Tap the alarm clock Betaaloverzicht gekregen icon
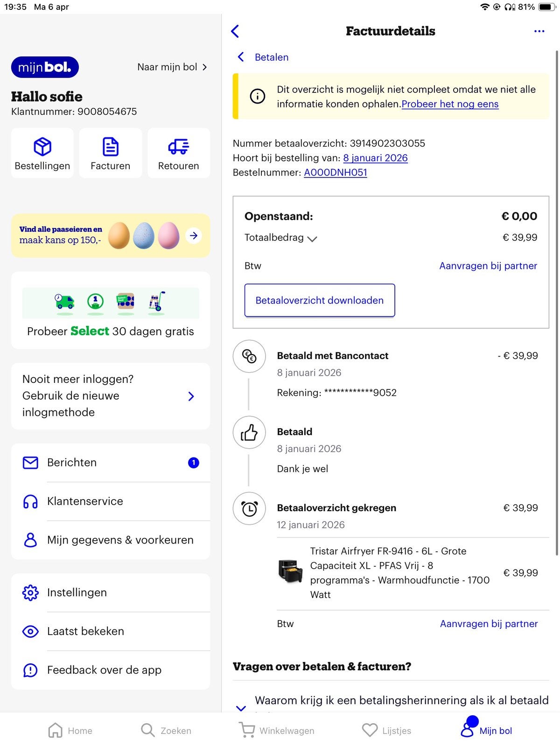Viewport: 560px width, 747px height. pos(249,508)
